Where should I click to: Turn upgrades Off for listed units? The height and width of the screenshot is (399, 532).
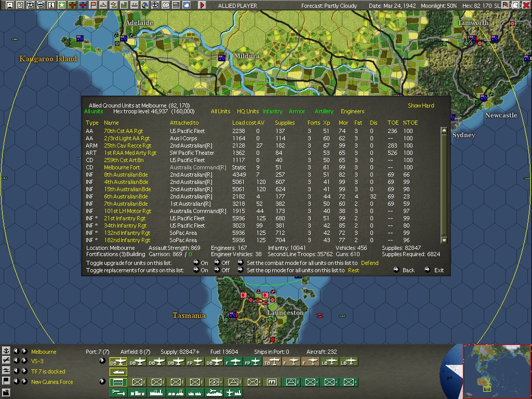click(x=217, y=262)
